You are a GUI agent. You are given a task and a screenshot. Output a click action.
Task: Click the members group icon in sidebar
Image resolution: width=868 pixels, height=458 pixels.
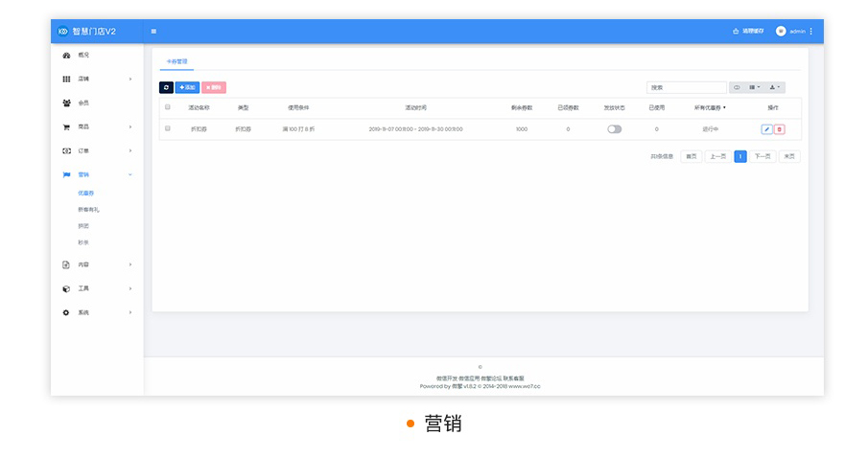point(66,103)
